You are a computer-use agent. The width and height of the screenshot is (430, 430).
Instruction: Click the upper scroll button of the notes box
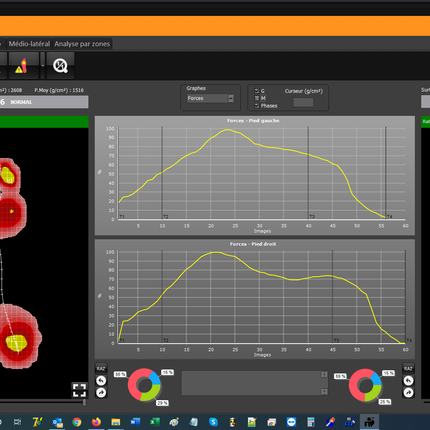pos(324,374)
